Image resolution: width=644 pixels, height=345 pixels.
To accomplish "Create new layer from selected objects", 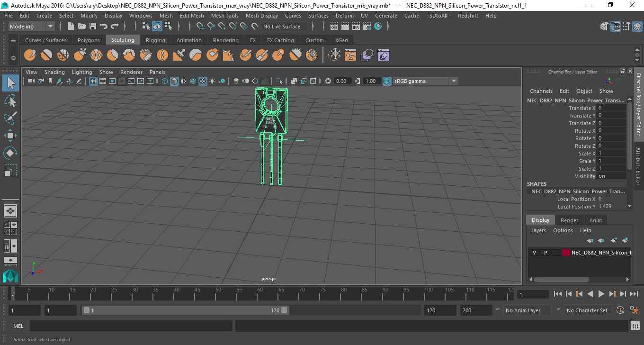I will [x=625, y=240].
